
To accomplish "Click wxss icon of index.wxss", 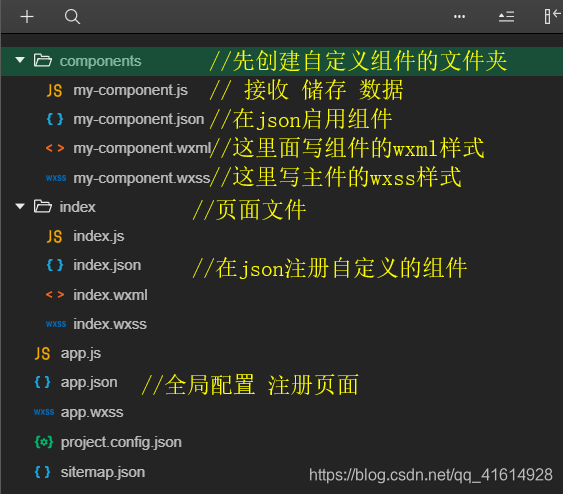I will 56,324.
